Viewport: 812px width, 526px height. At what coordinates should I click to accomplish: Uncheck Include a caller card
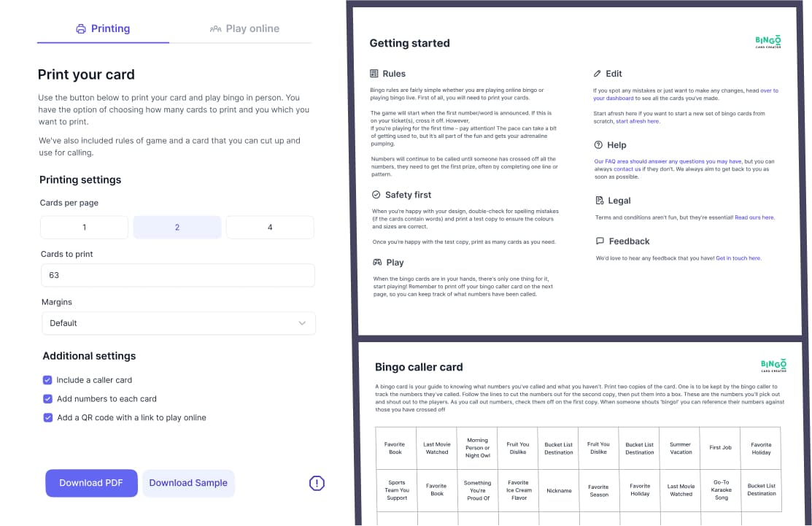47,380
